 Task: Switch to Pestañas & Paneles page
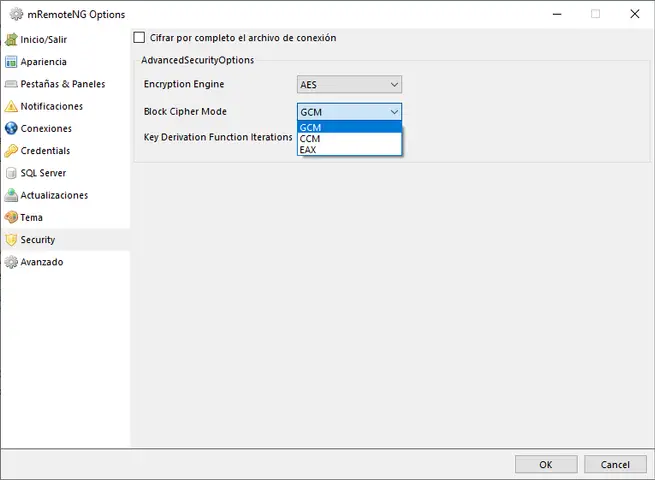(66, 84)
